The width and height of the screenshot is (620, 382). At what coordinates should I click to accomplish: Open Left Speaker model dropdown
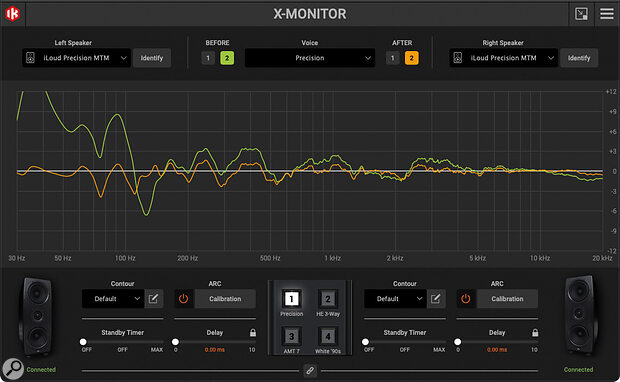[x=76, y=58]
